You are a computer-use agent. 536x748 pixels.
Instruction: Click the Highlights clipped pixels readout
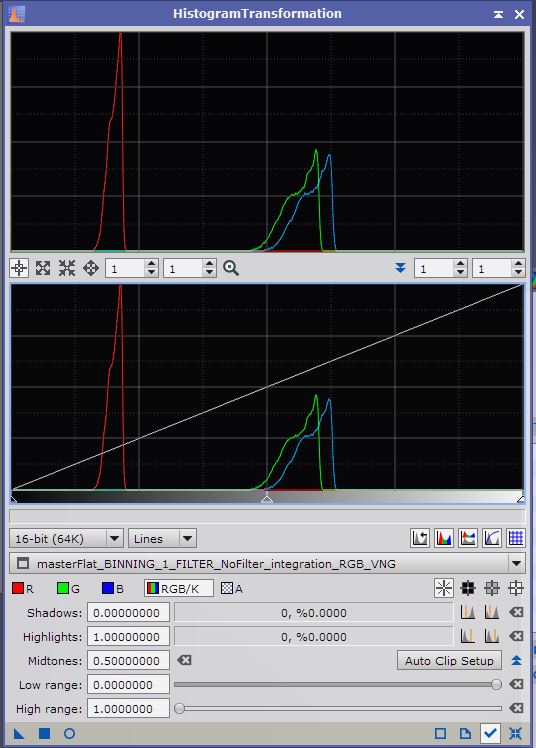coord(313,636)
